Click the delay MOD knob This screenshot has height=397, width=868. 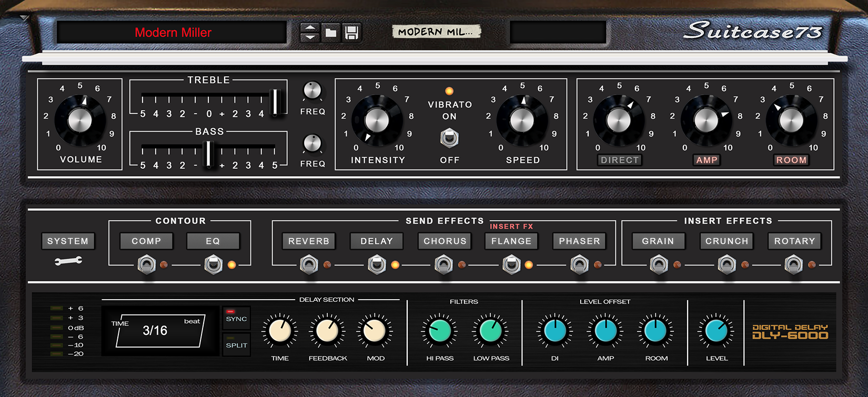(x=375, y=331)
